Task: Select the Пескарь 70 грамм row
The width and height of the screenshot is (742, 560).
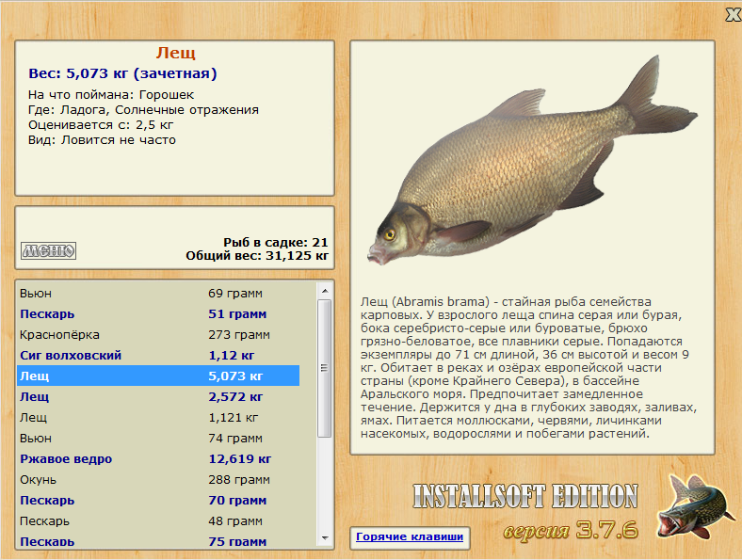Action: (158, 501)
